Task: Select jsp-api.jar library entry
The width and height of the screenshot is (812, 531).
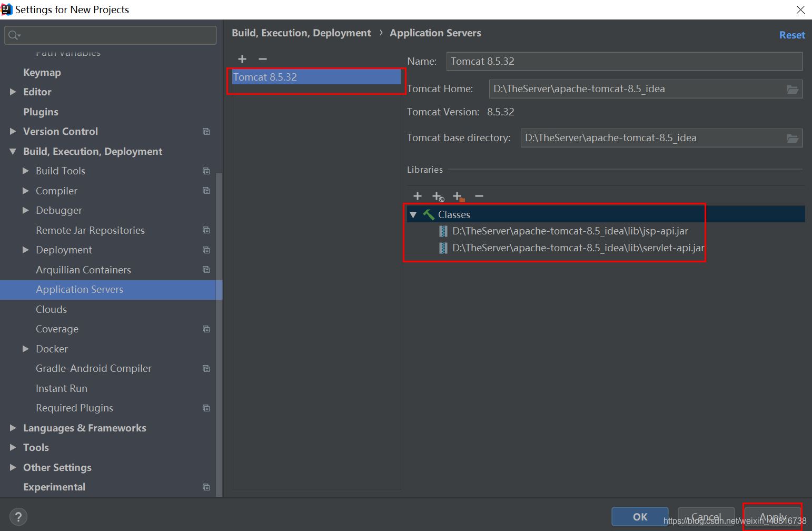Action: tap(570, 231)
